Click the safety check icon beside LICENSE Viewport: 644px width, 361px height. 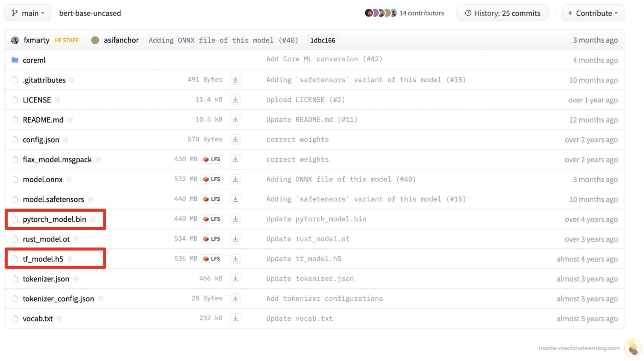pyautogui.click(x=58, y=100)
